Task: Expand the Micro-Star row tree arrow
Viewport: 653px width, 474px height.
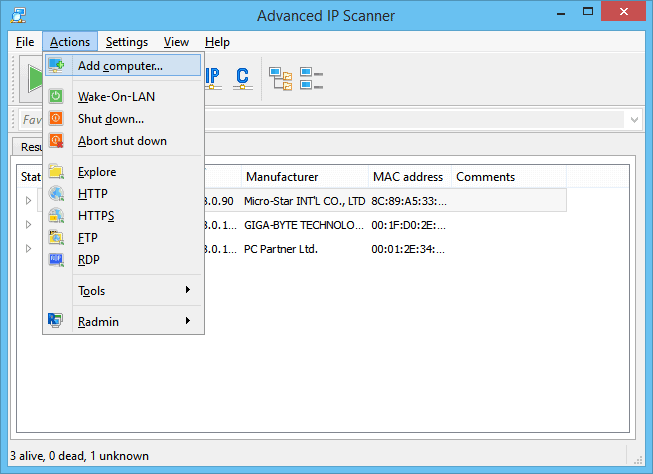Action: [x=28, y=201]
